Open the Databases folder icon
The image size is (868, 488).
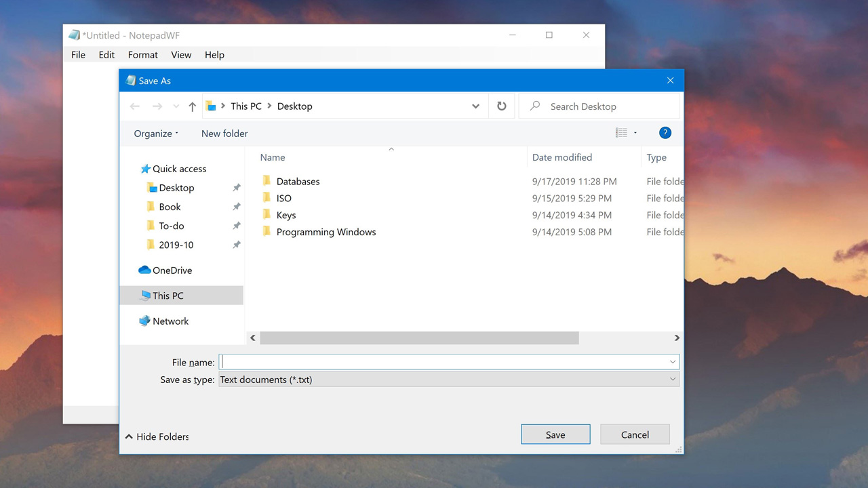267,181
